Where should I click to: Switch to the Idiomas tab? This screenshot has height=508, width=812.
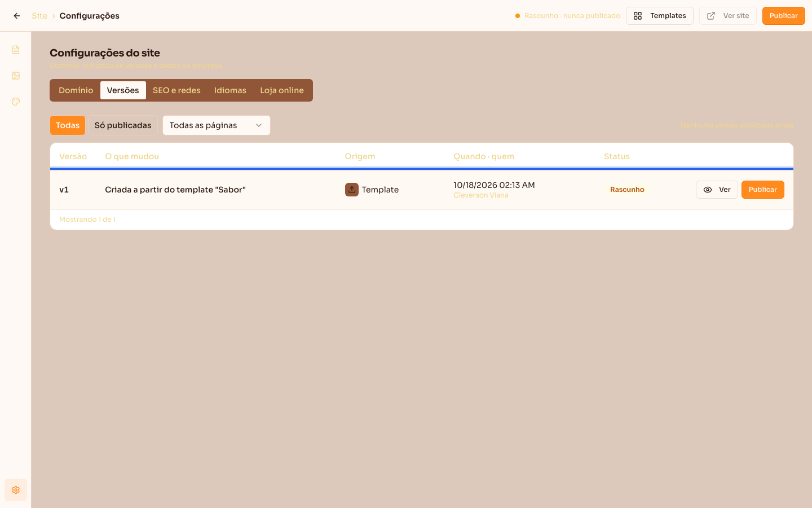coord(230,90)
